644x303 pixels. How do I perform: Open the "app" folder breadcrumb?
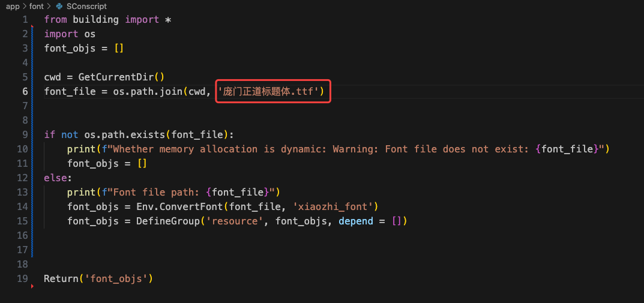tap(13, 6)
